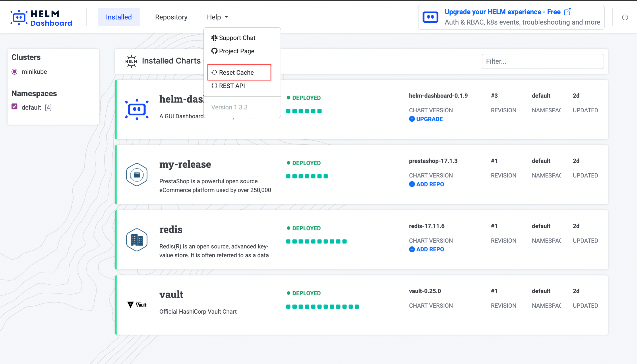Open REST API from Help menu
The height and width of the screenshot is (364, 637).
[x=228, y=86]
